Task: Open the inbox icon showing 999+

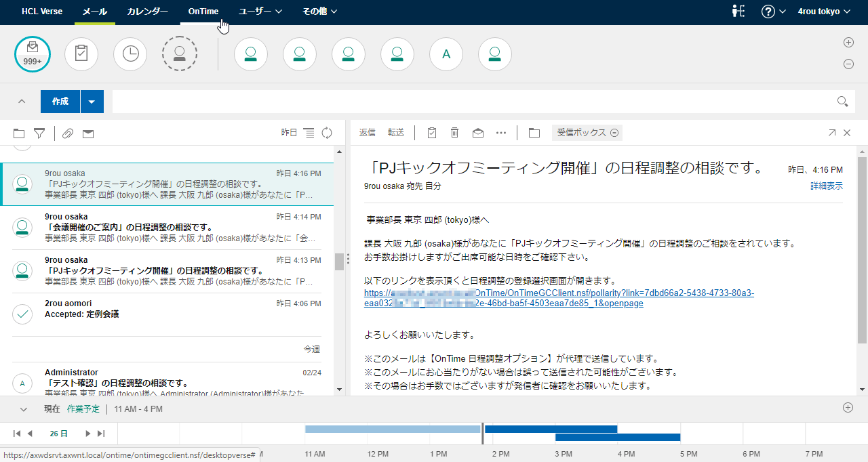Action: 33,54
